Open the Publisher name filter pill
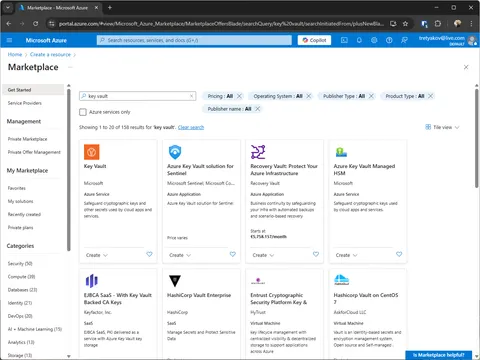The height and width of the screenshot is (360, 480). 229,109
